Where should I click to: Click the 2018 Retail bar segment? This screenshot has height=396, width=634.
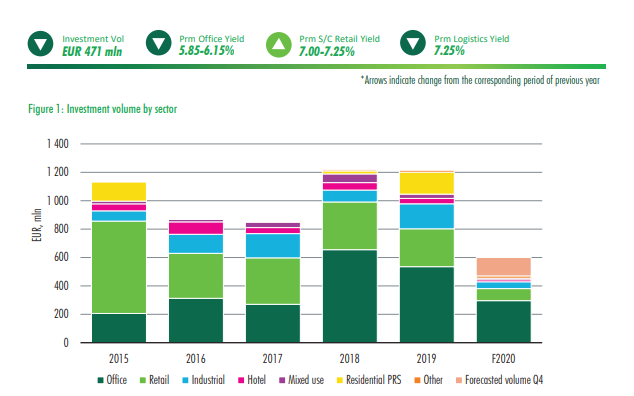(x=350, y=226)
